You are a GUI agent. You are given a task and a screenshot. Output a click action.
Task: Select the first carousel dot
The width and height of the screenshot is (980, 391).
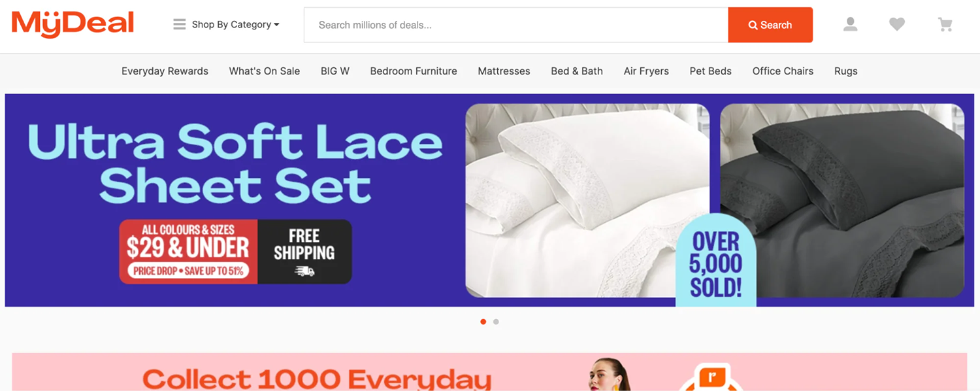(483, 322)
